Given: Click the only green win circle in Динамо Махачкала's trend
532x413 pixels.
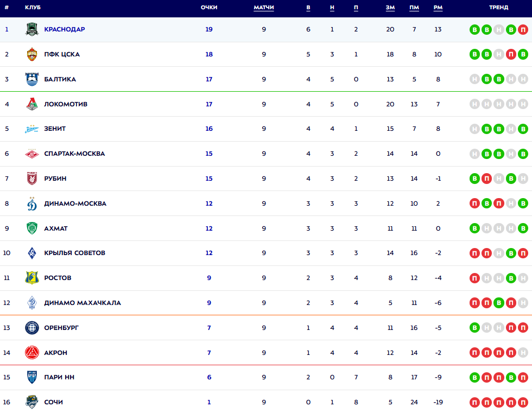Looking at the screenshot, I should [499, 303].
